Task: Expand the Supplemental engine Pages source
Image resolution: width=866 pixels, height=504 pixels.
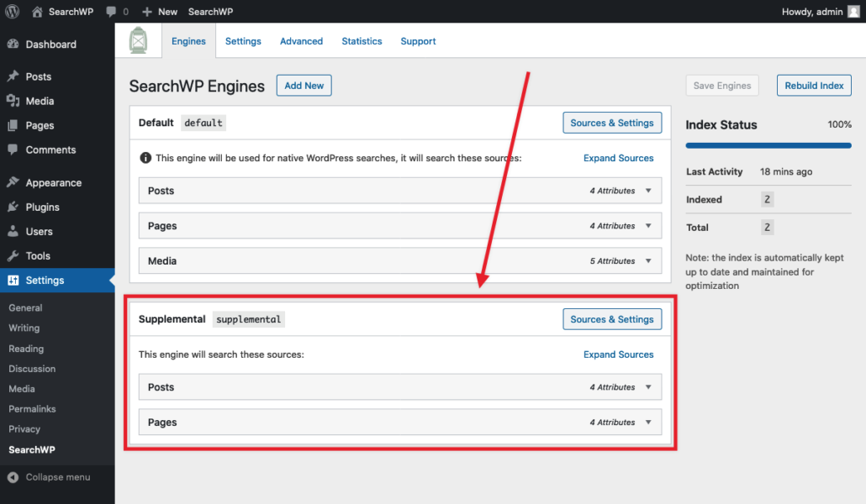Action: pos(647,423)
